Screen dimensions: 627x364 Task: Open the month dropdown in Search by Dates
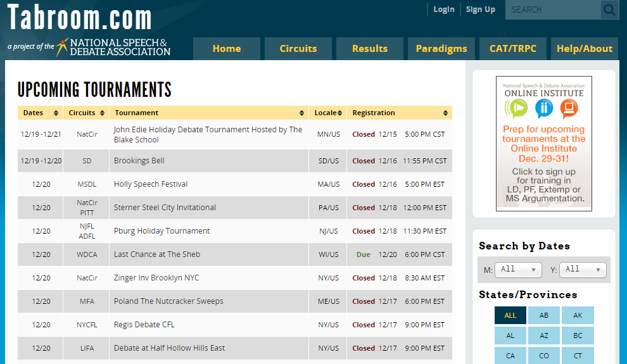[x=517, y=270]
